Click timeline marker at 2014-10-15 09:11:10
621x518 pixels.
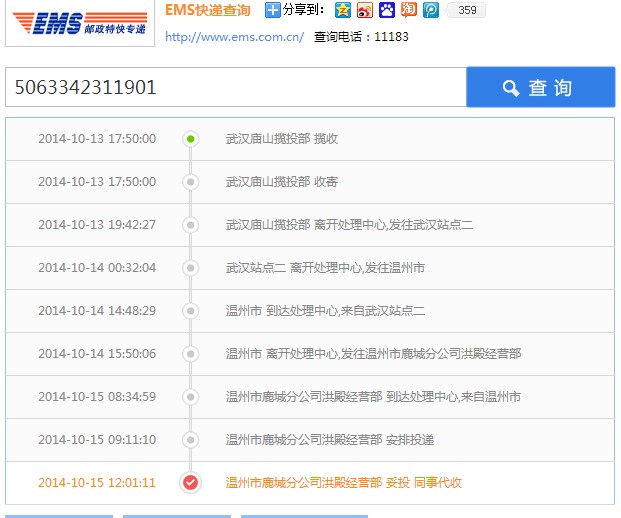point(190,440)
